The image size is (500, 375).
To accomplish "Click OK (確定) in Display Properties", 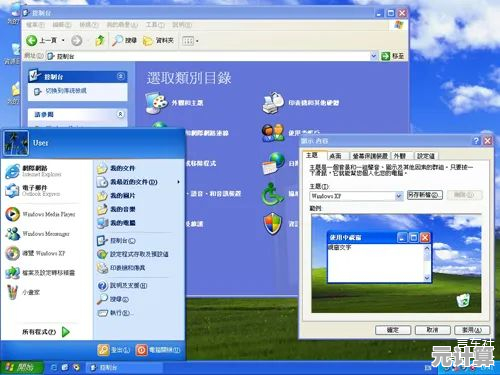I will coord(393,330).
